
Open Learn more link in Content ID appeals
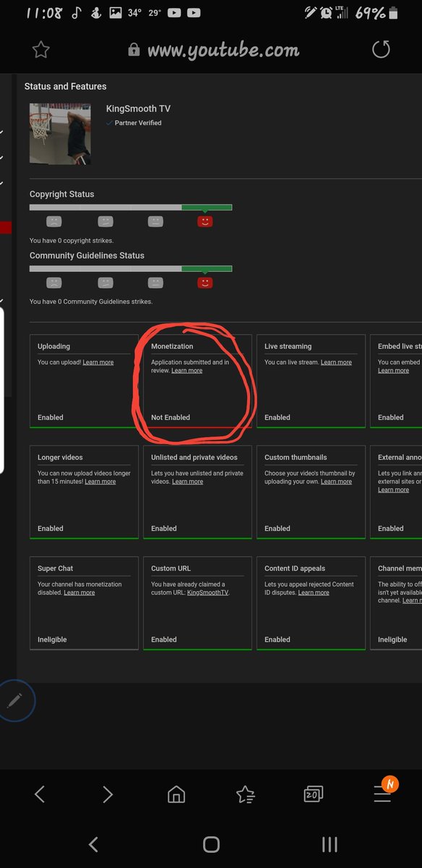pos(314,592)
